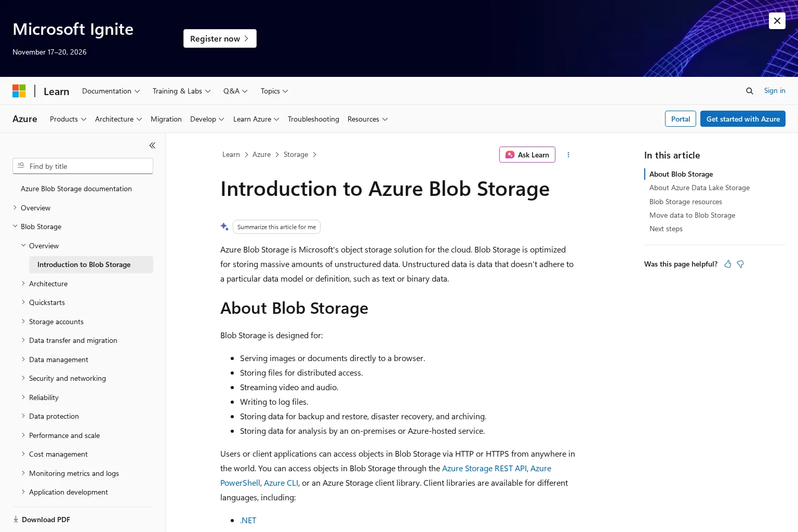The width and height of the screenshot is (798, 532).
Task: Click Get started with Azure
Action: click(743, 119)
